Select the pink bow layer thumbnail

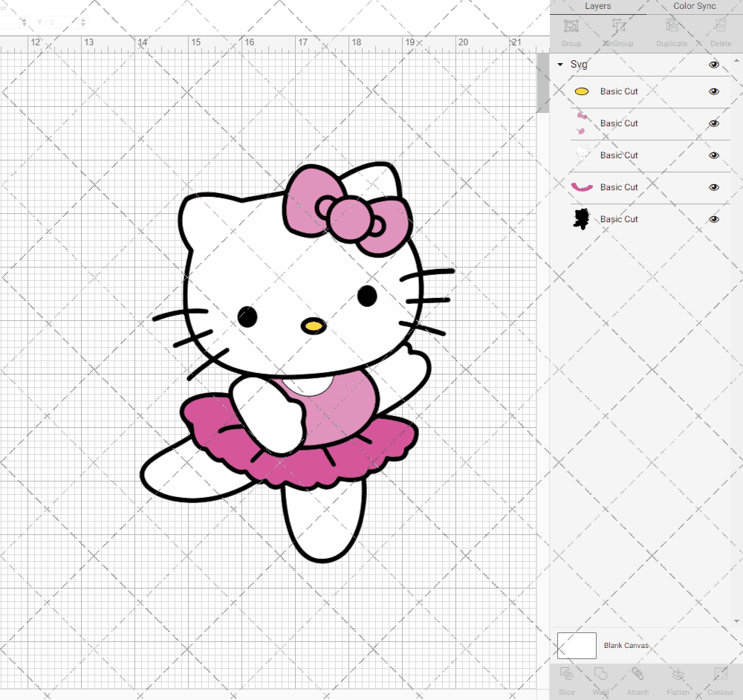582,123
